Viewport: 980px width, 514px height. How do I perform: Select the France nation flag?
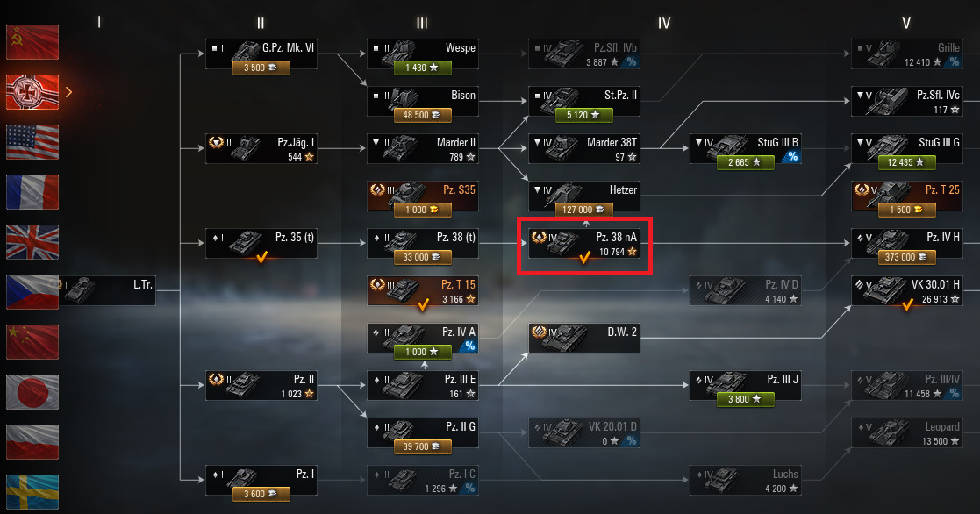(32, 192)
